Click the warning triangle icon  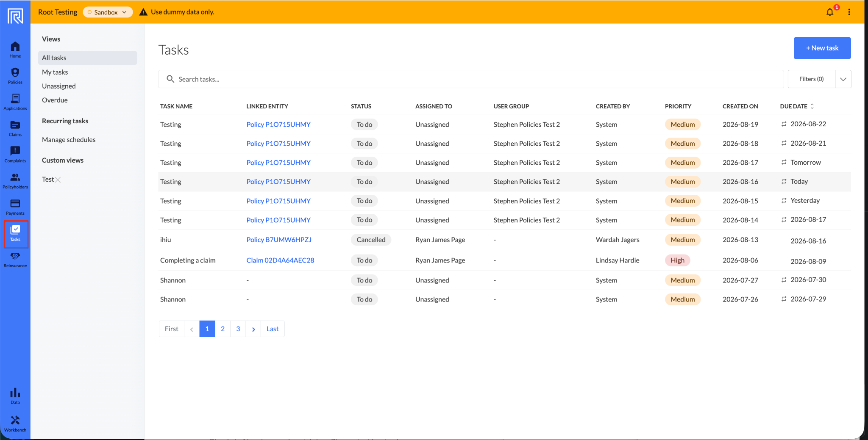pyautogui.click(x=143, y=12)
